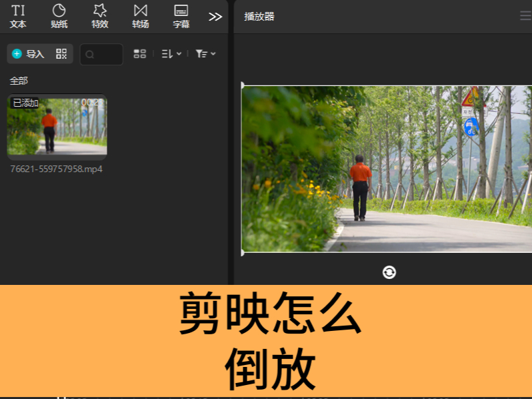Open the 转场 (Transitions) tab
Viewport: 532px width, 399px height.
click(x=141, y=16)
